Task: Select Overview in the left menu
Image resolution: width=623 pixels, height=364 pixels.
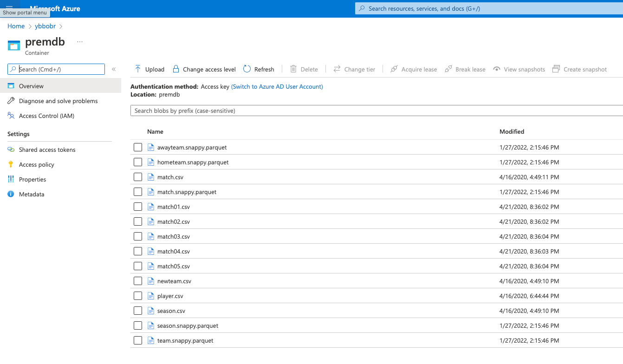Action: pos(31,86)
